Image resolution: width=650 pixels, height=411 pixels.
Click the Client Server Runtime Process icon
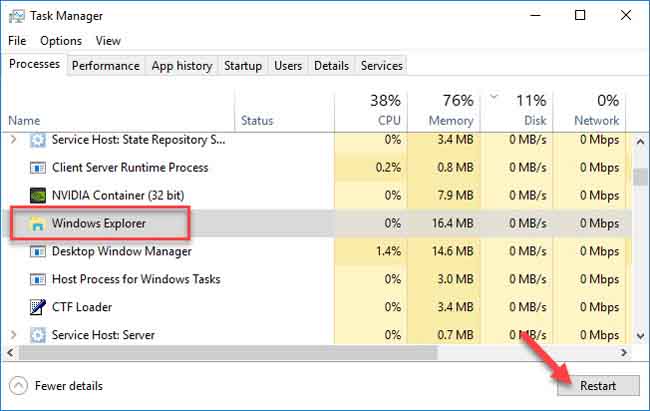click(38, 168)
